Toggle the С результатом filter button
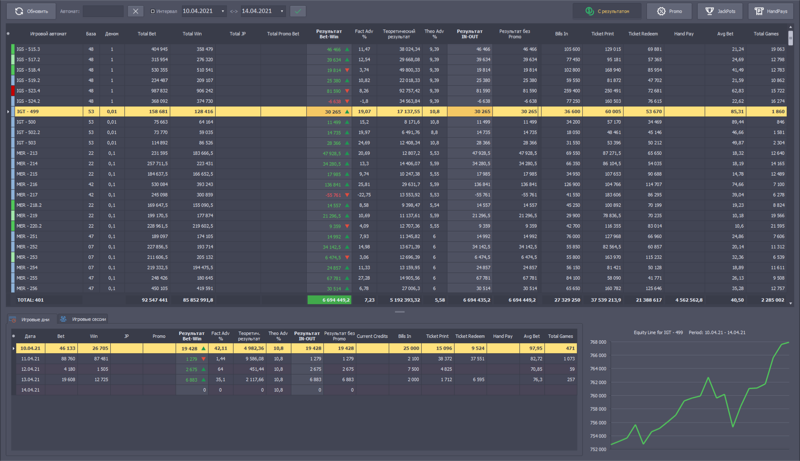This screenshot has width=800, height=461. (607, 11)
